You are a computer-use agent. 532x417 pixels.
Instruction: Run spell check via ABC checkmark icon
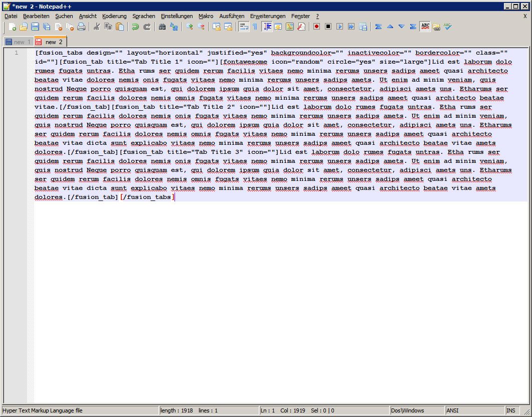tap(448, 27)
